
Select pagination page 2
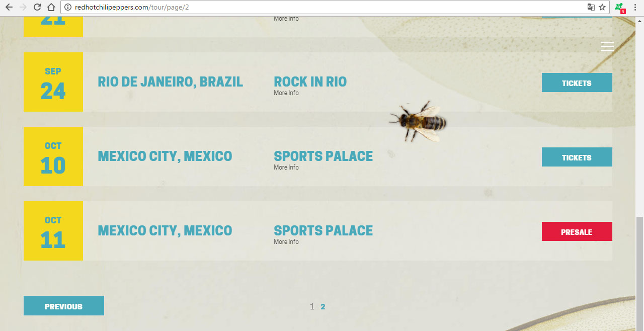[x=323, y=306]
